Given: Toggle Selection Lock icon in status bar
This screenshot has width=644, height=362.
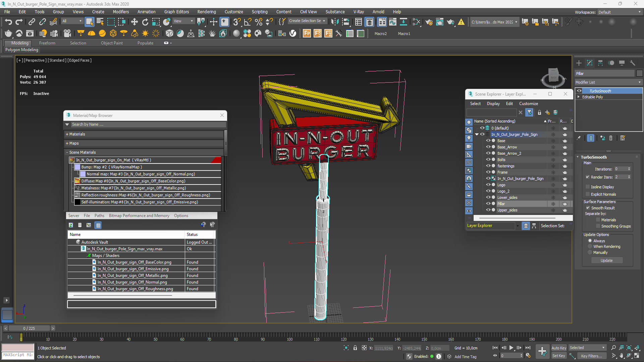Looking at the screenshot, I should [355, 348].
